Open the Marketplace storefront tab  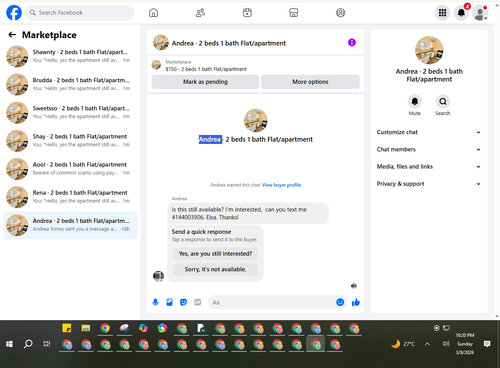point(294,13)
